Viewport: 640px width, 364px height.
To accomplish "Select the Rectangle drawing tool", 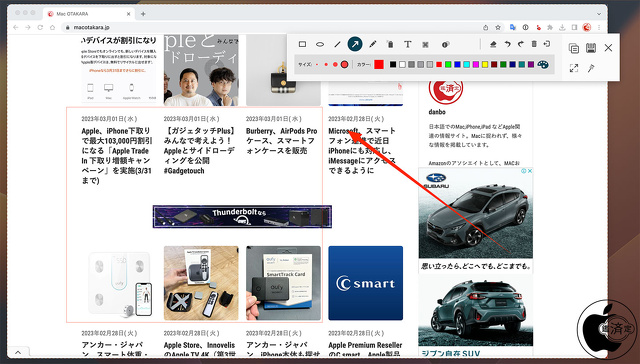I will point(302,44).
